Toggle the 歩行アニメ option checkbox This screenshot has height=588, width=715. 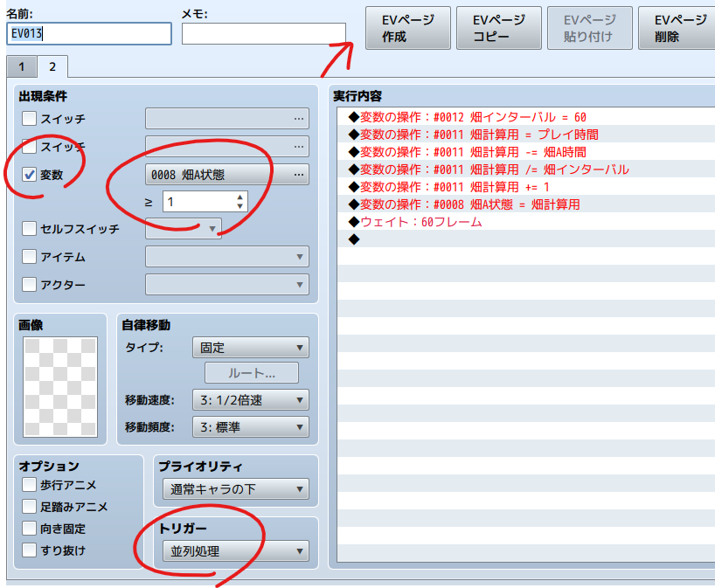click(x=29, y=485)
